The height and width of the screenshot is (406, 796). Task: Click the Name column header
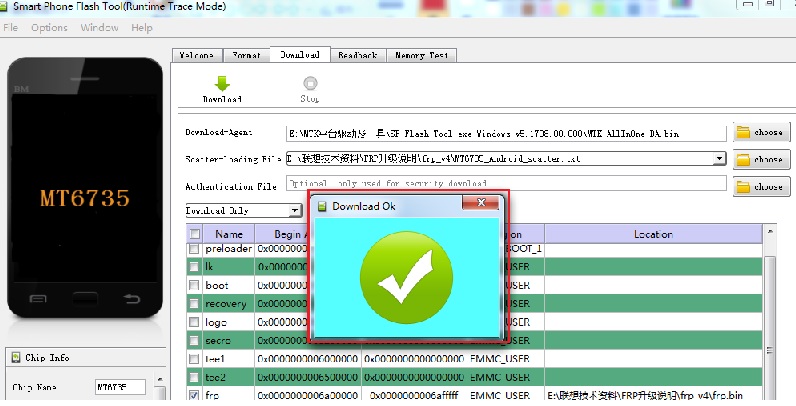coord(228,234)
